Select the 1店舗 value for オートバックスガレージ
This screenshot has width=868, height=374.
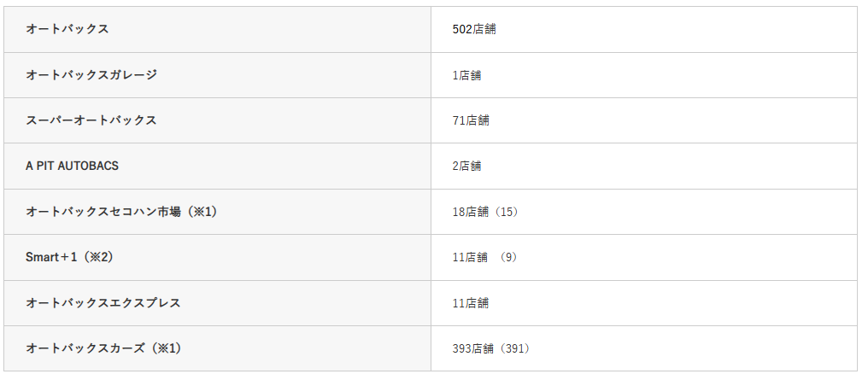tap(466, 75)
